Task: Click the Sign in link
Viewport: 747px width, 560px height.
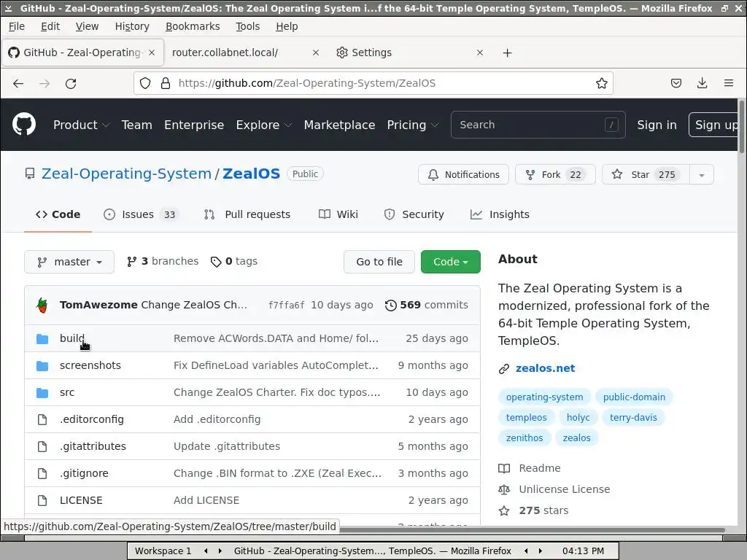Action: click(x=657, y=125)
